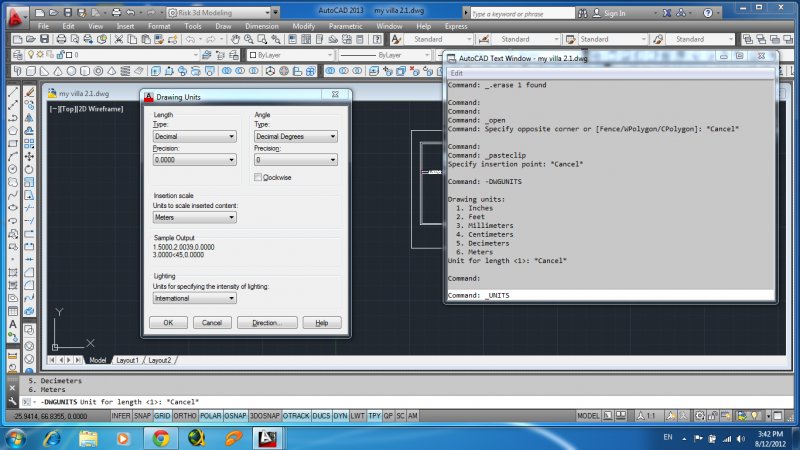Open Lighting units dropdown showing International
800x450 pixels.
(x=194, y=298)
